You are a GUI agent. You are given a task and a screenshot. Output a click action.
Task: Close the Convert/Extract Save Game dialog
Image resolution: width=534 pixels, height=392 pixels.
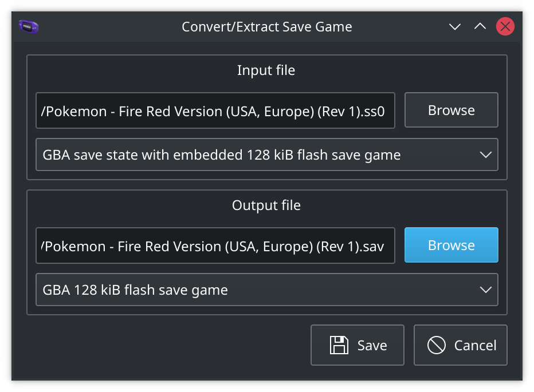[x=505, y=26]
